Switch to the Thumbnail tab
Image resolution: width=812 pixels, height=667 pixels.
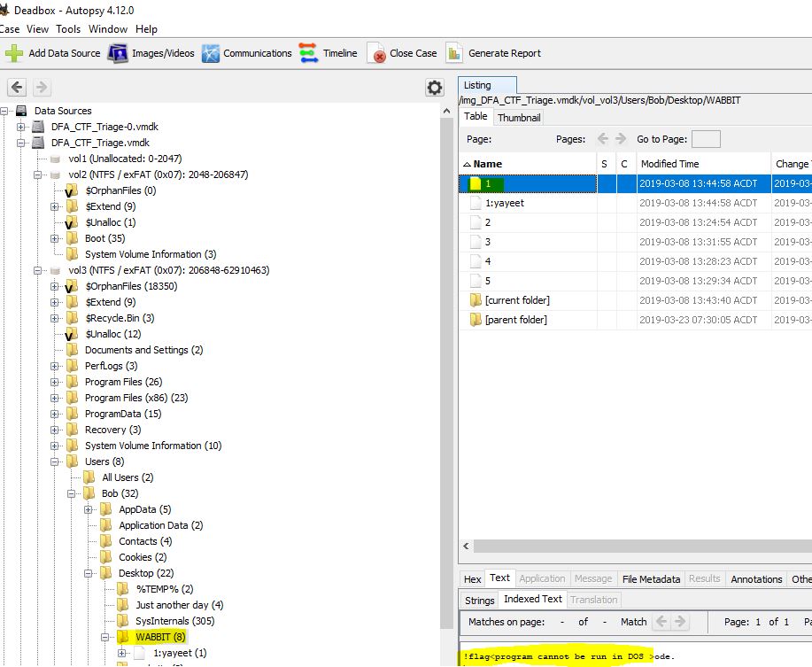coord(519,118)
